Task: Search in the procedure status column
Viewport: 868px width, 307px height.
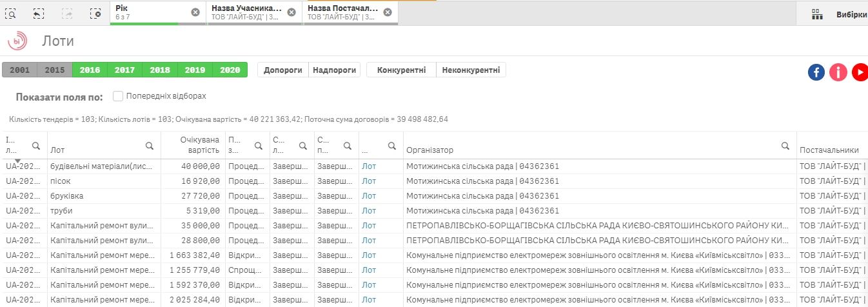Action: click(x=348, y=146)
